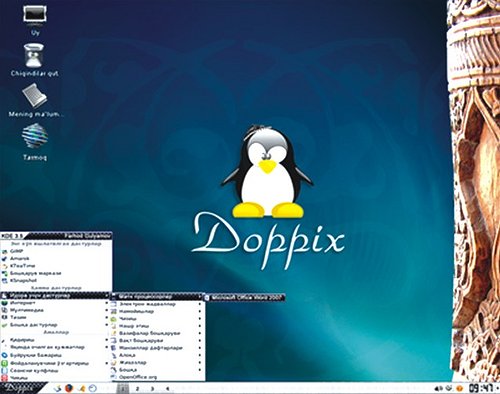Open the OpenOffice.org submenu entry

[x=157, y=377]
